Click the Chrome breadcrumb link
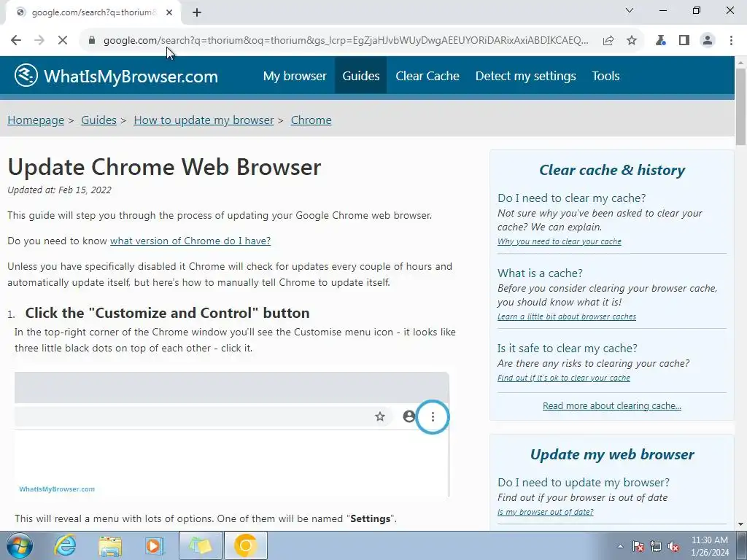 (311, 120)
